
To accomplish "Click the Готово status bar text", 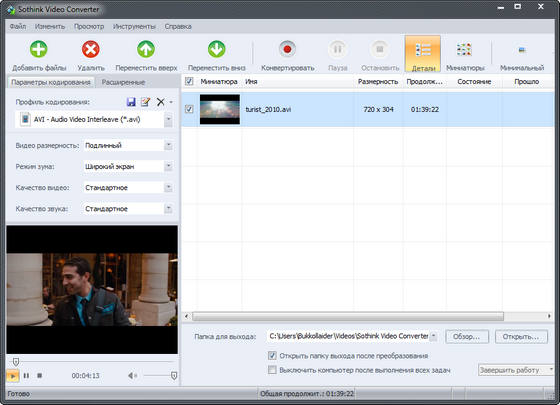I will pyautogui.click(x=19, y=394).
